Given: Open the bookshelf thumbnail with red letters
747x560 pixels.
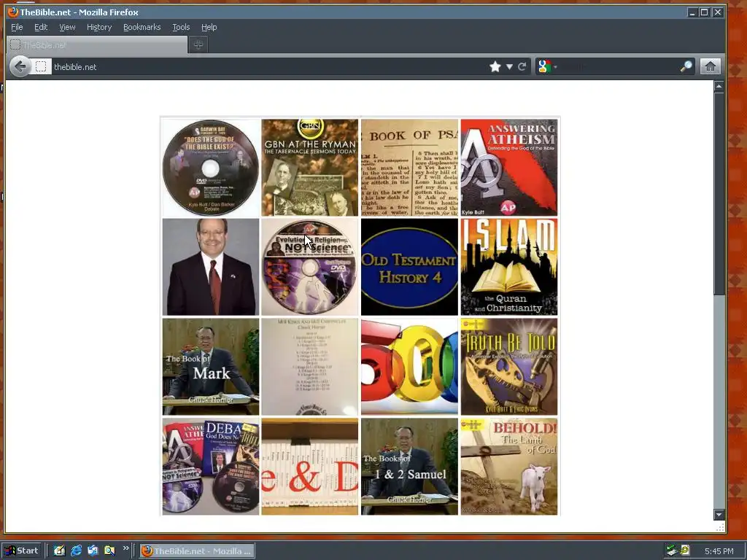Looking at the screenshot, I should [x=309, y=467].
